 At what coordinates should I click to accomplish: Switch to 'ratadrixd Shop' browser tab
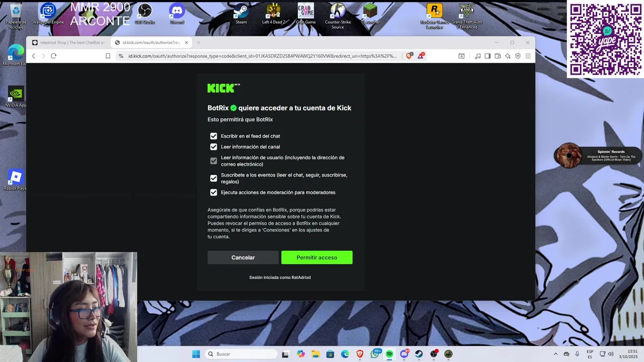pos(69,43)
